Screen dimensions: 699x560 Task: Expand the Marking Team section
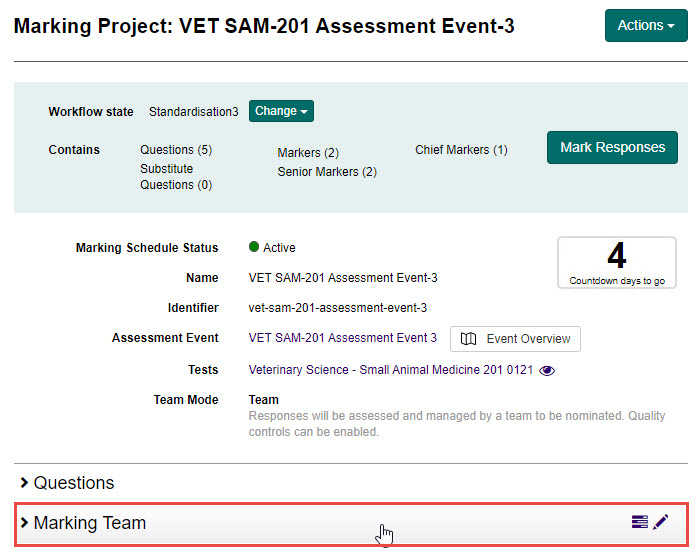(90, 523)
